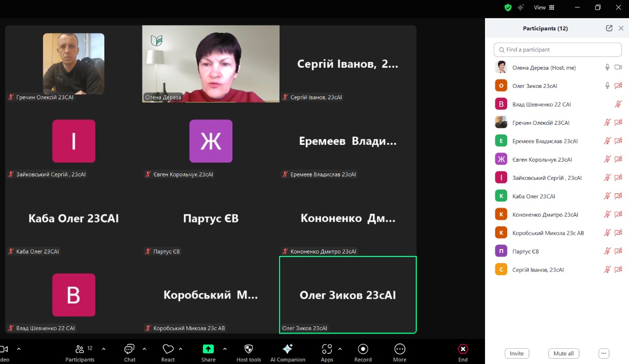Toggle Олег Зиков's camera-off icon
This screenshot has width=629, height=364.
(x=618, y=85)
